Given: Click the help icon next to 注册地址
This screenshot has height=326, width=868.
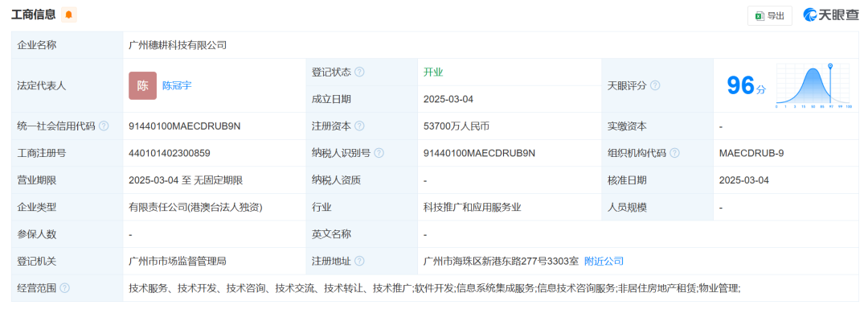Looking at the screenshot, I should [x=359, y=261].
